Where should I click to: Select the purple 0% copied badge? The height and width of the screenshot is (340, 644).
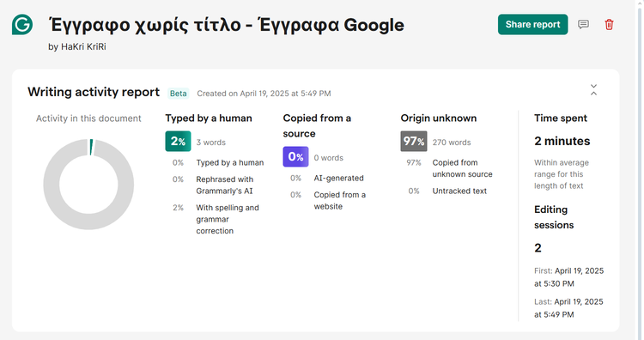(x=295, y=156)
